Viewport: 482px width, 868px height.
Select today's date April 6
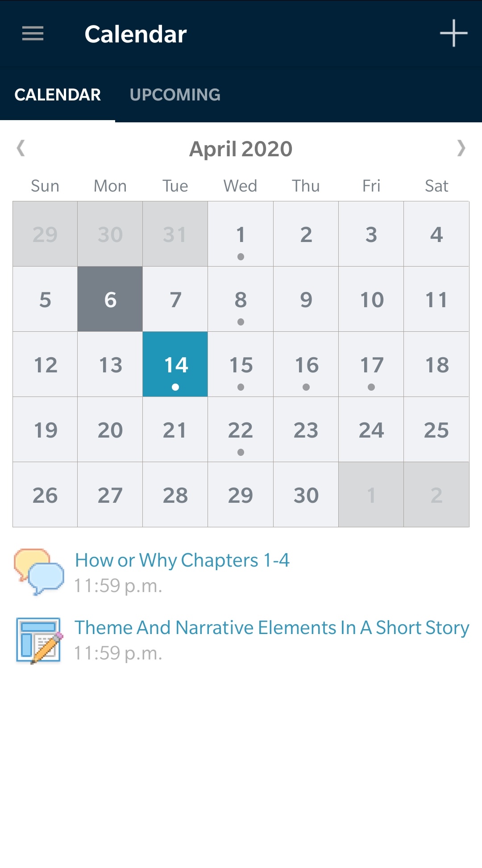[110, 299]
